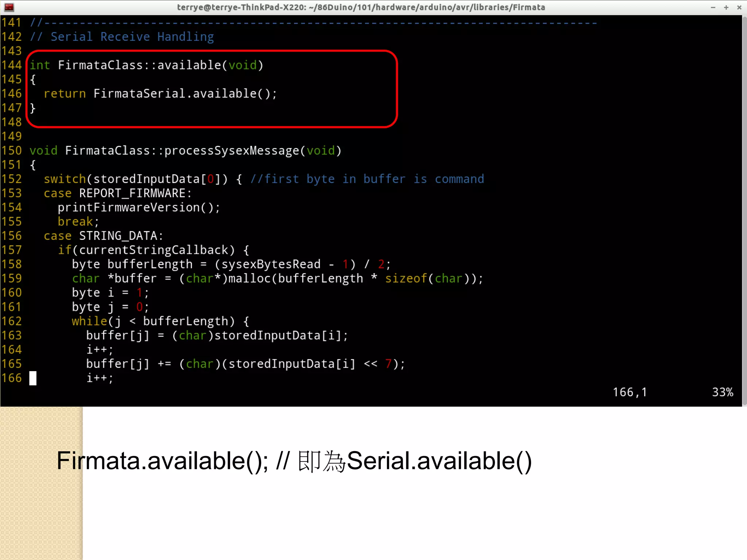This screenshot has width=747, height=560.
Task: Click the block cursor at line 166
Action: (33, 378)
